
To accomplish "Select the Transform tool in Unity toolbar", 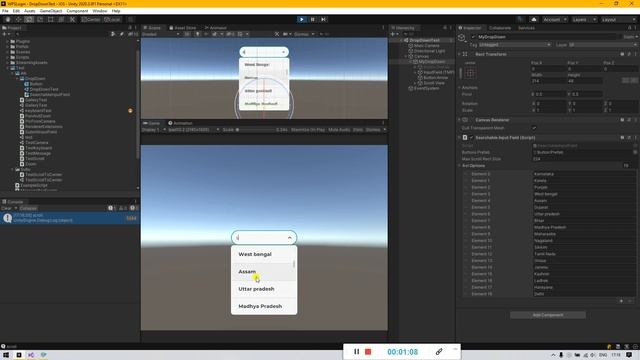I will [x=61, y=19].
